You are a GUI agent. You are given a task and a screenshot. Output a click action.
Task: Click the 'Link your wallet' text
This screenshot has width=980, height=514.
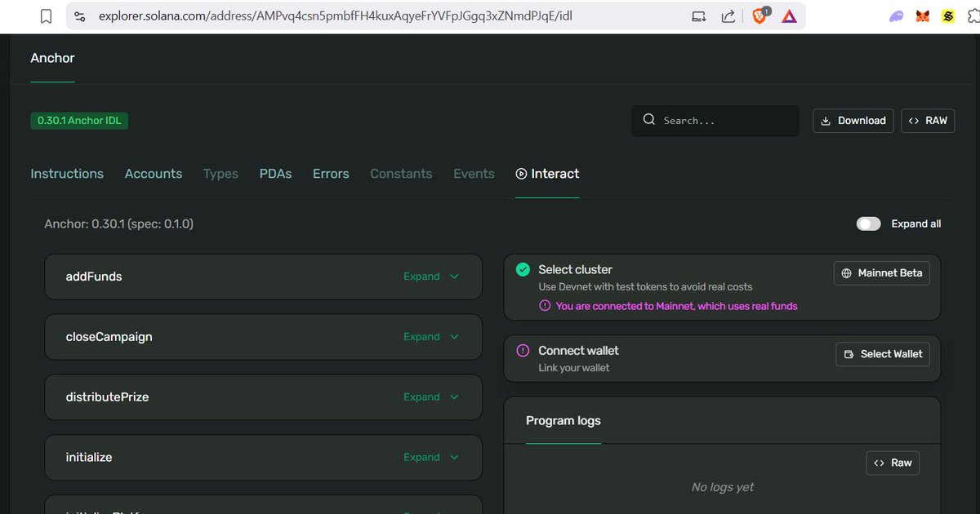pos(574,368)
